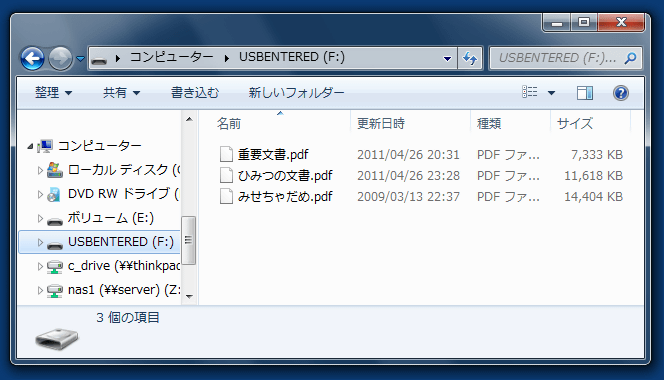
Task: Click the navigation pane scroll down arrow
Action: pyautogui.click(x=189, y=297)
